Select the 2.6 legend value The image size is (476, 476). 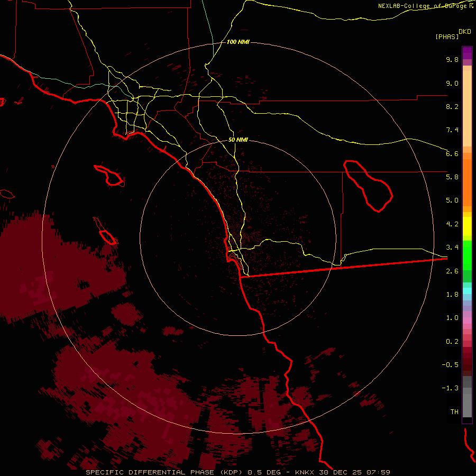point(452,271)
